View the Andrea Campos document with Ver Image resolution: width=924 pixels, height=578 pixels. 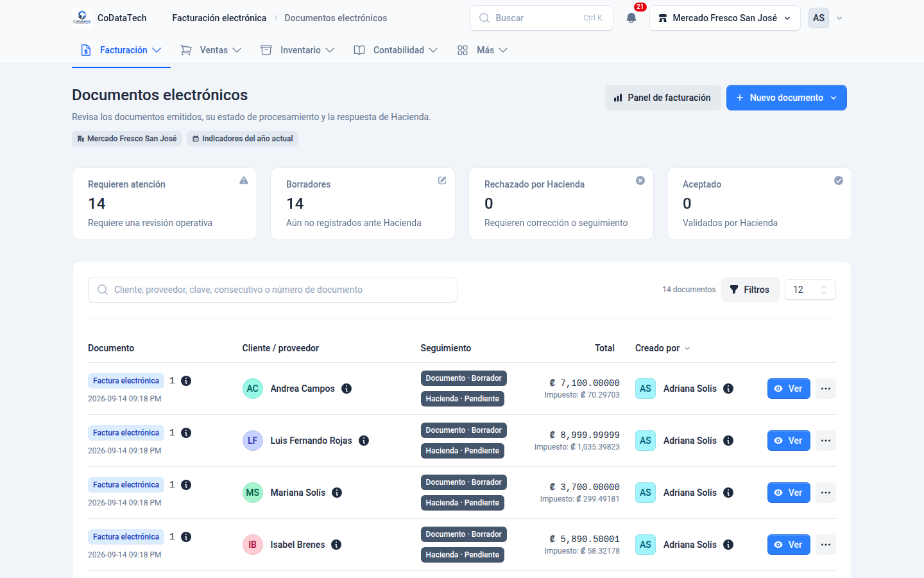pyautogui.click(x=789, y=389)
